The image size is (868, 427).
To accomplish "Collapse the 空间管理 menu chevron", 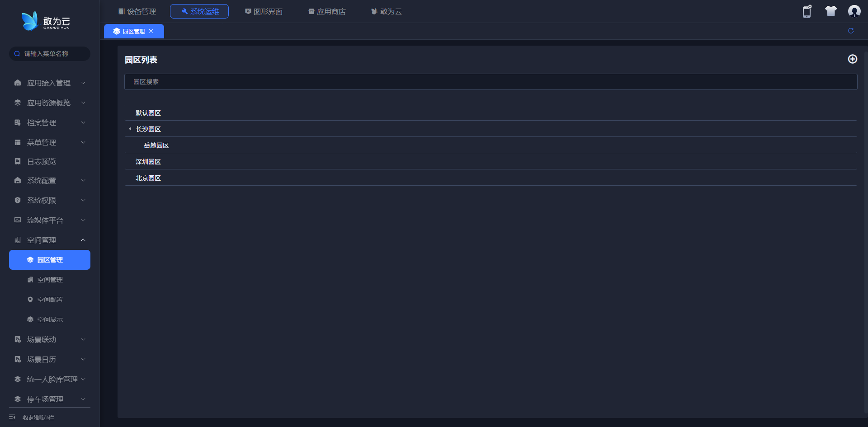I will [x=83, y=240].
